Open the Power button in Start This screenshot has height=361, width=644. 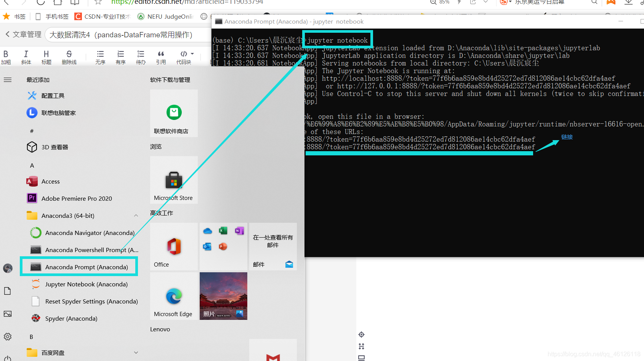pyautogui.click(x=8, y=358)
